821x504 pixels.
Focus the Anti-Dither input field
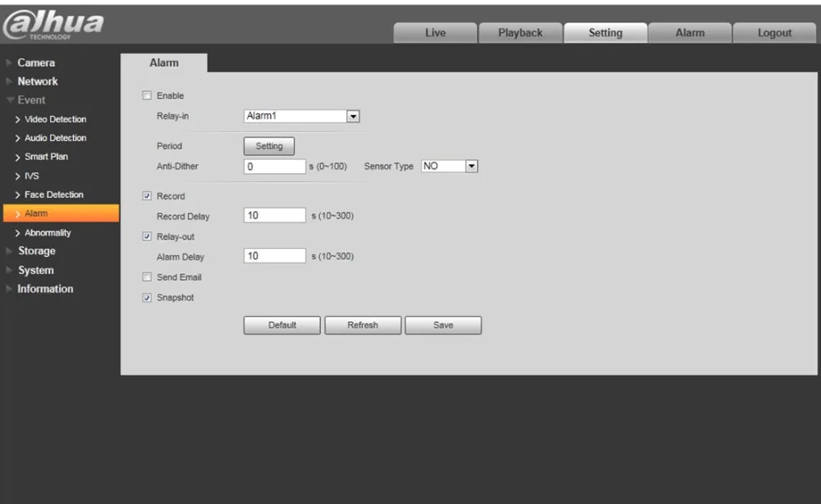(x=274, y=167)
